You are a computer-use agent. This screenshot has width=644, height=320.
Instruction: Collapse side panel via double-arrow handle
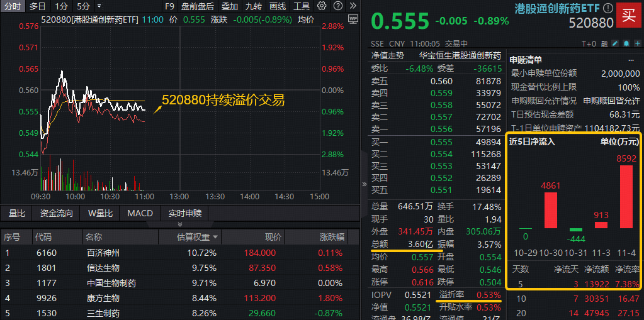pos(364,184)
